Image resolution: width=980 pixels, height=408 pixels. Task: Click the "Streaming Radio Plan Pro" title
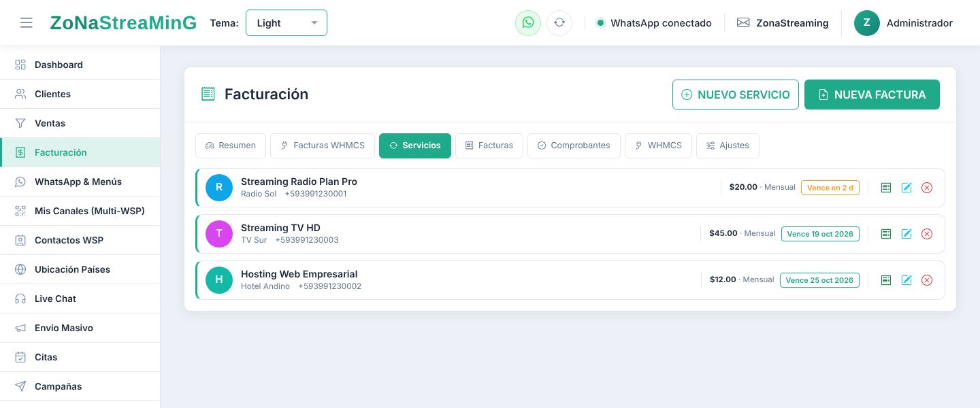299,182
